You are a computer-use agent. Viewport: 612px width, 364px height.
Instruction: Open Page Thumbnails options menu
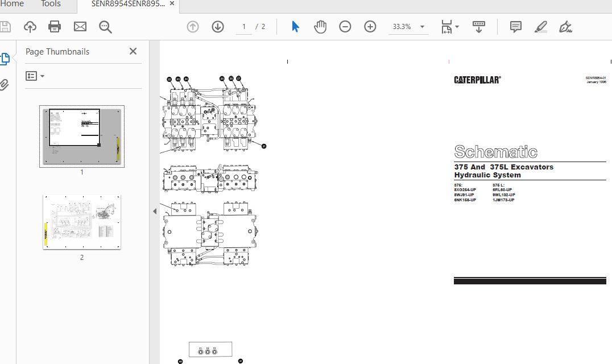click(35, 76)
